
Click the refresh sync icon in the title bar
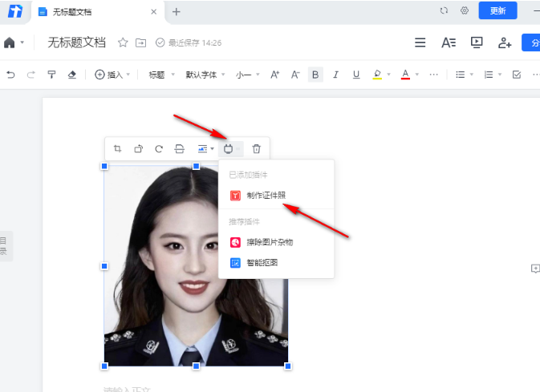[444, 10]
